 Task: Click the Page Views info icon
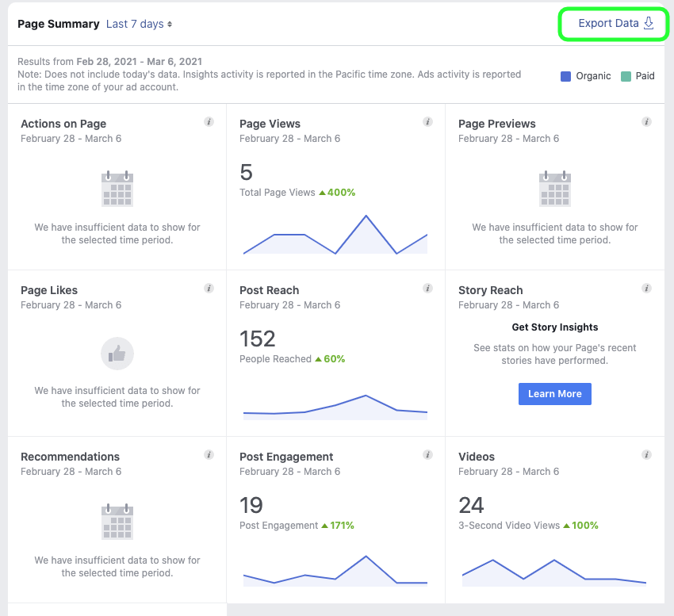[428, 122]
